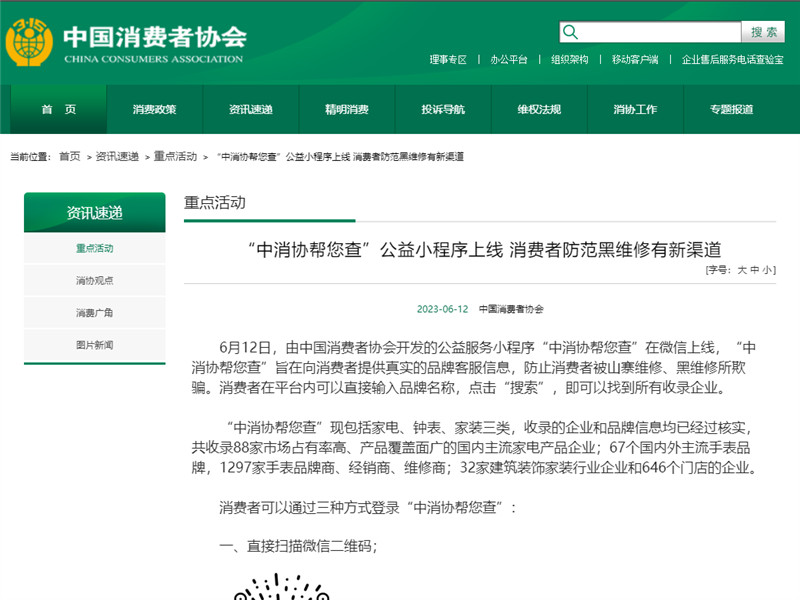Open 资讯速递 in the main navigation bar
This screenshot has width=800, height=600.
[x=251, y=109]
